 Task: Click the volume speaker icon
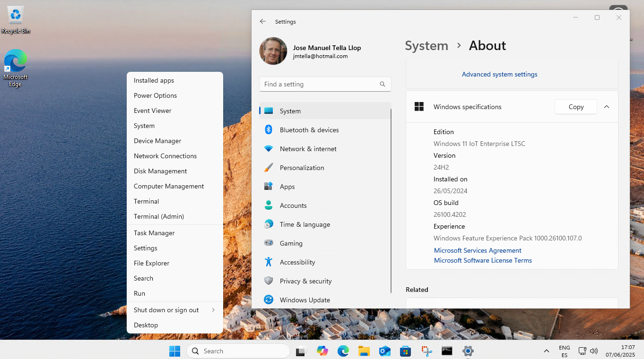pos(594,351)
